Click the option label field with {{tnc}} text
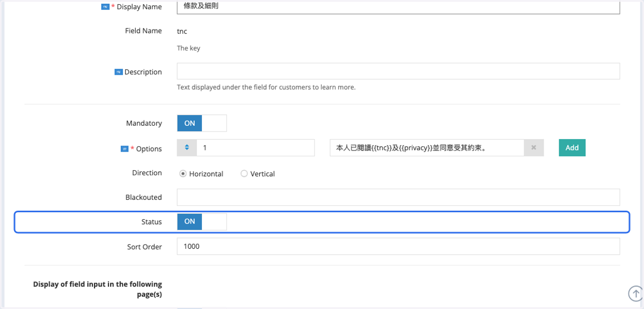Image resolution: width=644 pixels, height=309 pixels. pyautogui.click(x=427, y=148)
